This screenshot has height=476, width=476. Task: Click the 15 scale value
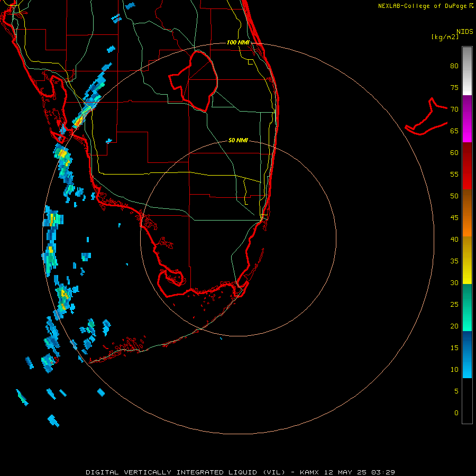point(454,348)
